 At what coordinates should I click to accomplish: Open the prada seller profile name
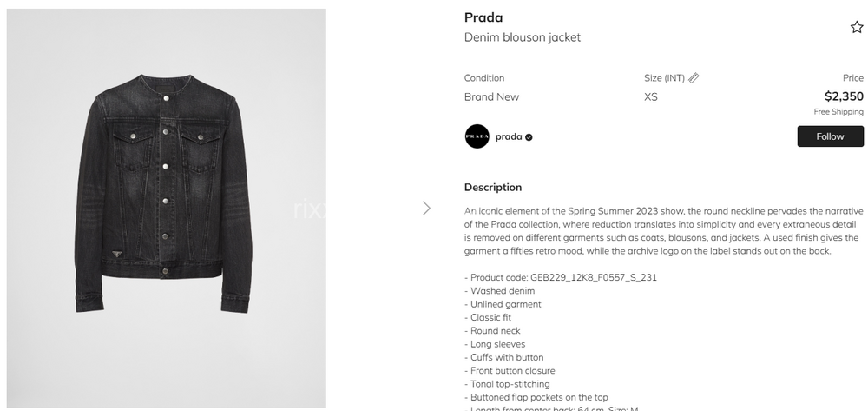(509, 136)
